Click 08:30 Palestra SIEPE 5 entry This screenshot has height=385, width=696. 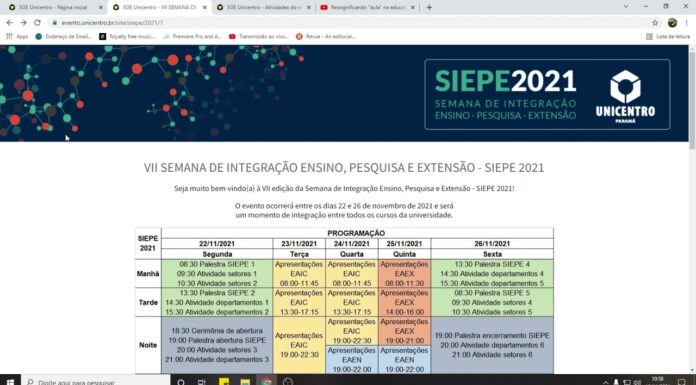(492, 293)
